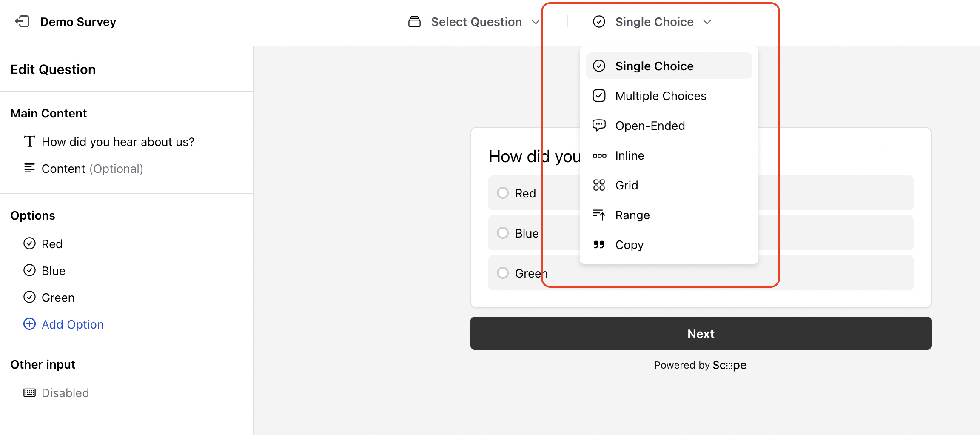Image resolution: width=980 pixels, height=435 pixels.
Task: Click the back/exit icon next to Demo Survey
Action: tap(23, 21)
